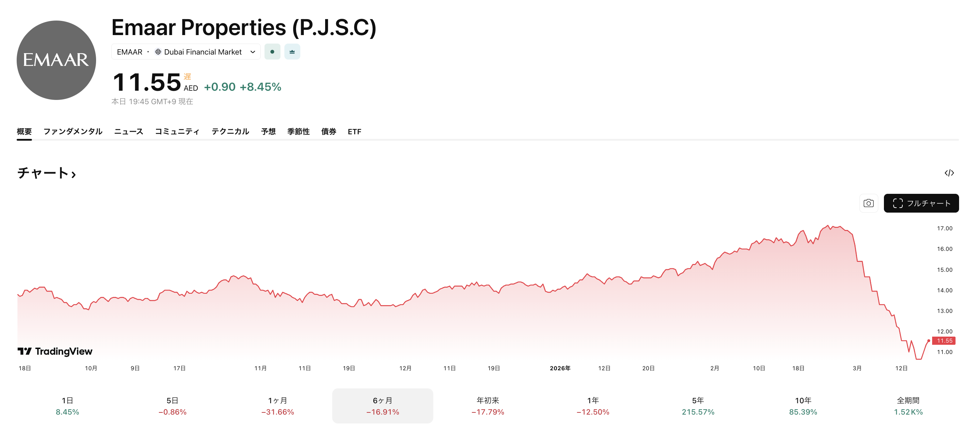Select the 全期間 time range
Screen dimensions: 980x433
pyautogui.click(x=908, y=406)
